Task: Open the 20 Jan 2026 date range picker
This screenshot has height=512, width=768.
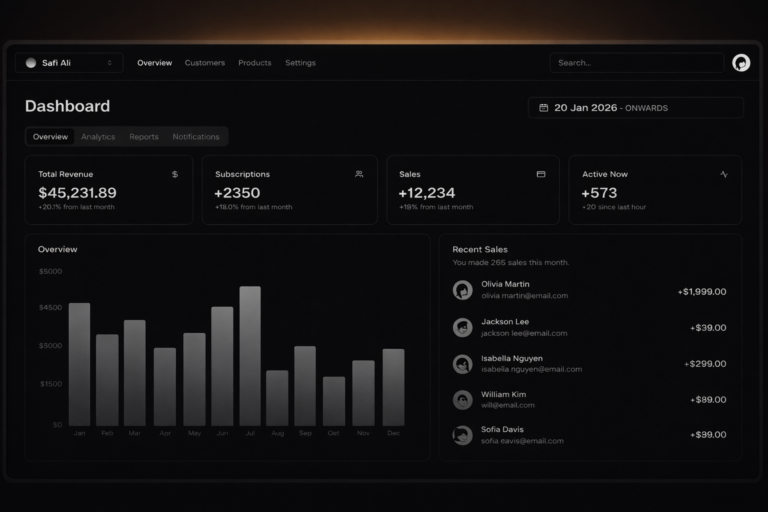Action: [635, 108]
